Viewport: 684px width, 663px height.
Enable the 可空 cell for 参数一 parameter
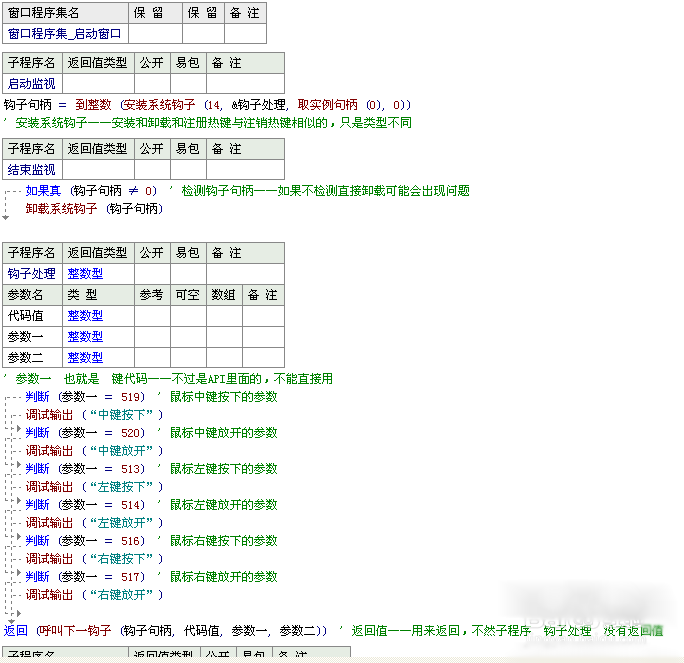(x=187, y=337)
